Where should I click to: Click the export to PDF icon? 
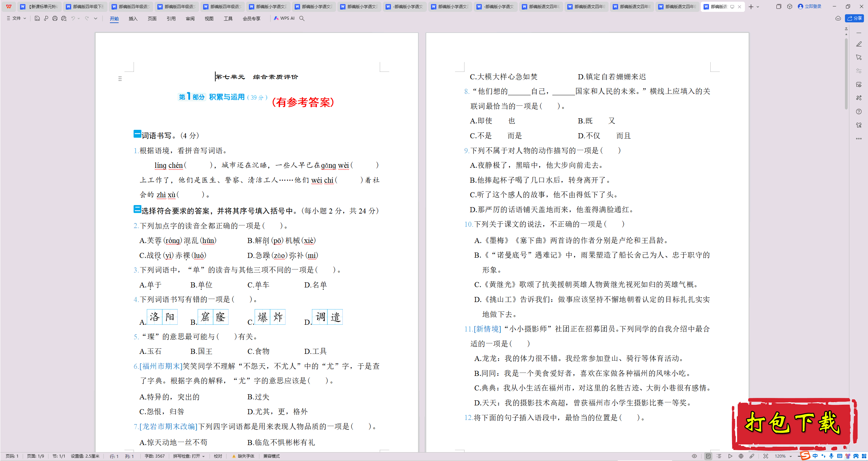click(x=46, y=18)
